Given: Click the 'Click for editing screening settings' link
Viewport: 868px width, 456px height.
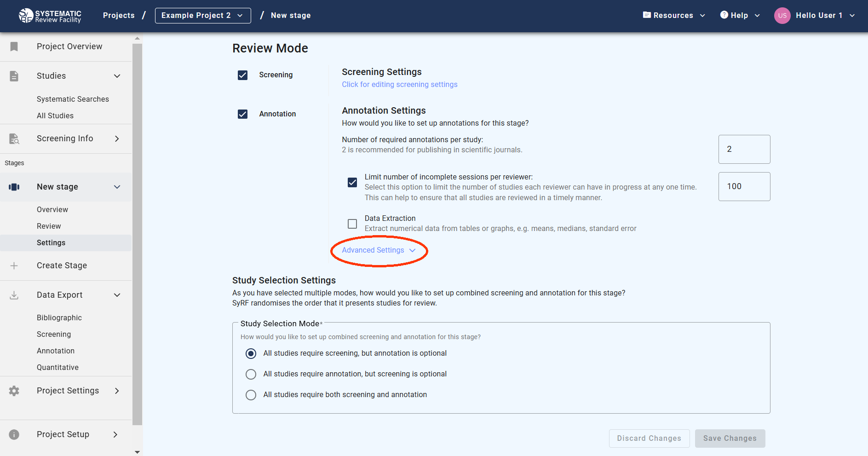Looking at the screenshot, I should coord(399,84).
